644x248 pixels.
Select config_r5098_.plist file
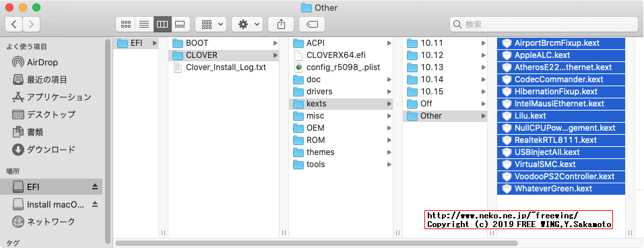(x=341, y=67)
